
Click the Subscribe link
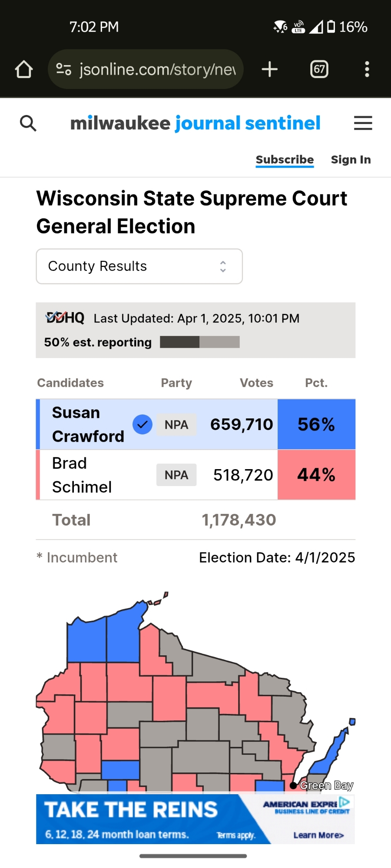(285, 160)
